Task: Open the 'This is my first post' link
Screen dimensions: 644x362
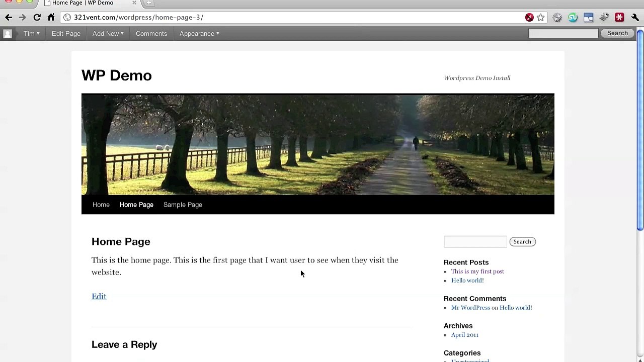Action: point(477,271)
